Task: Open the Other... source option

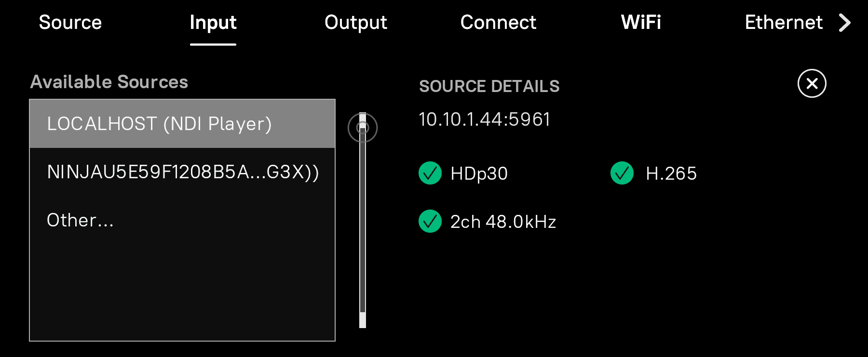Action: [x=81, y=220]
